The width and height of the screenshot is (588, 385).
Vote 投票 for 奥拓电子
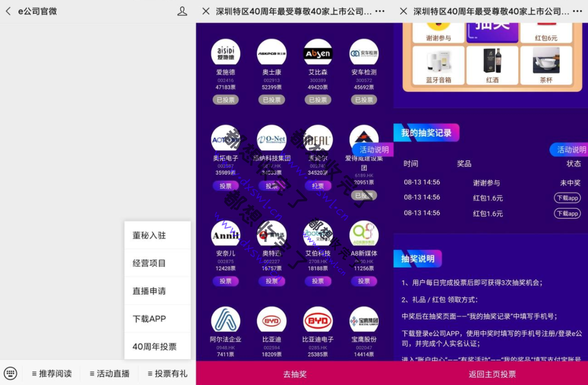225,186
